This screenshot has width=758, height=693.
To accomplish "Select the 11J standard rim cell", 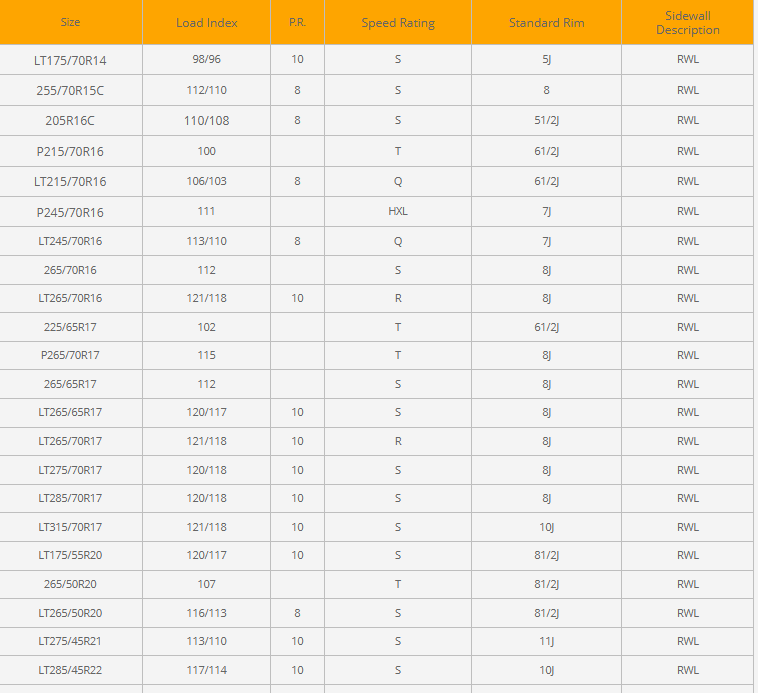I will pos(546,641).
